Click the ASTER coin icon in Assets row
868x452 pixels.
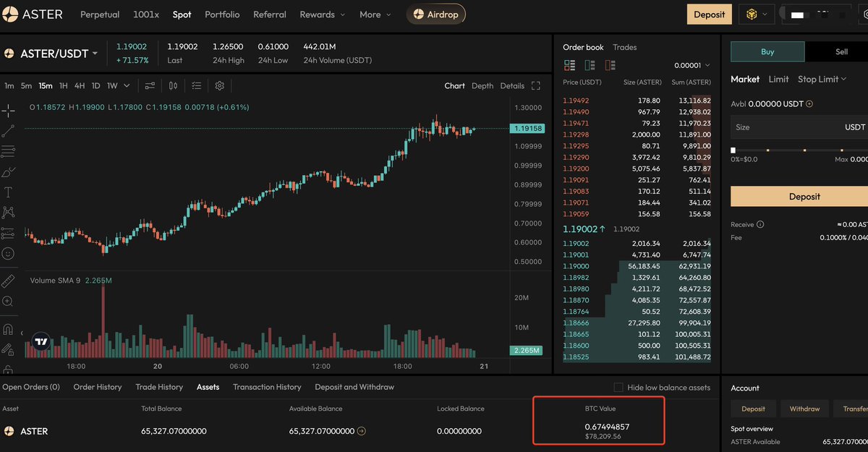(x=9, y=431)
